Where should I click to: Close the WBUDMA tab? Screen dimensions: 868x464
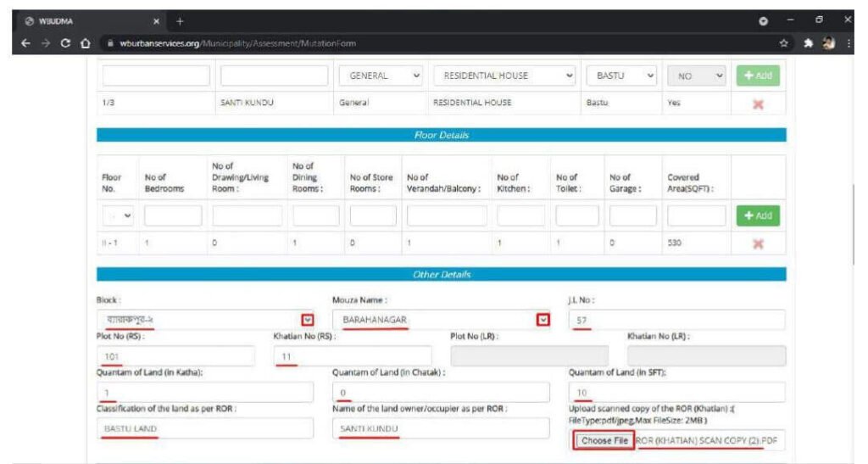pyautogui.click(x=156, y=21)
